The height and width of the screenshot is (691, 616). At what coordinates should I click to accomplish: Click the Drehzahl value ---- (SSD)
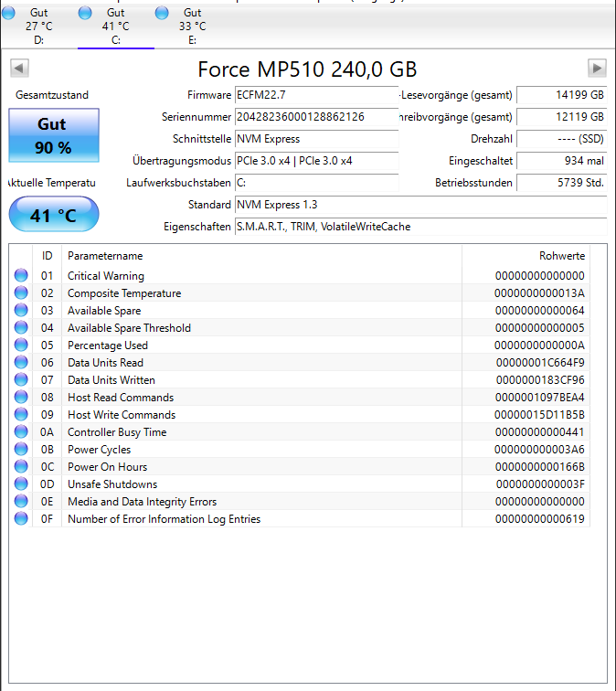click(562, 139)
